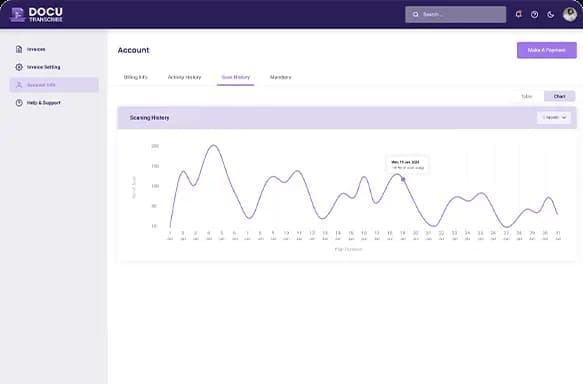Image resolution: width=583 pixels, height=384 pixels.
Task: Open the user profile avatar
Action: pyautogui.click(x=569, y=14)
